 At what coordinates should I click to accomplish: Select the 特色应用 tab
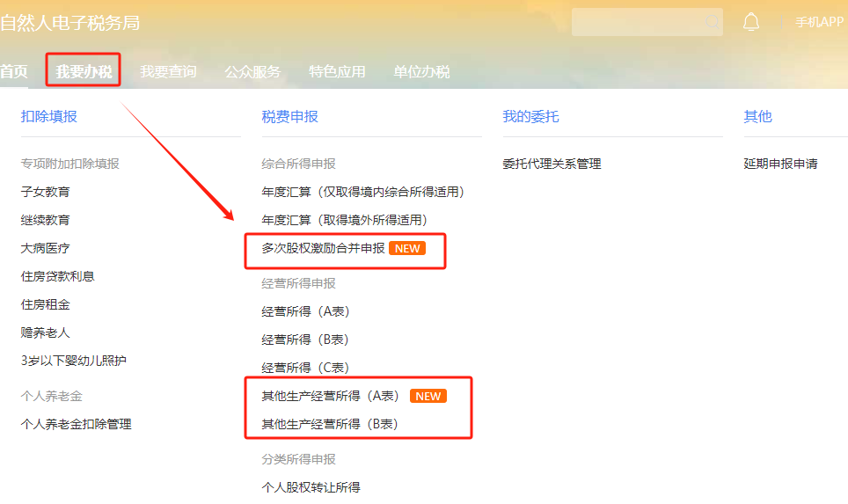coord(336,71)
